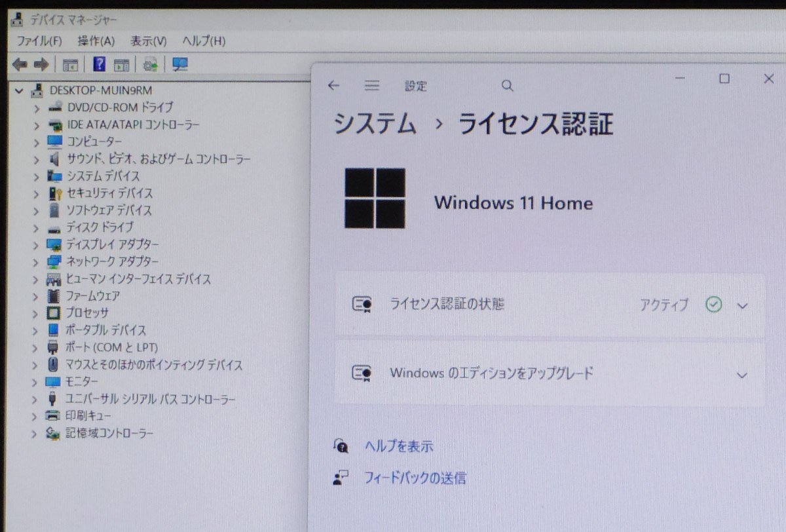Select the DVD/CD-ROM ドライブ icon
786x532 pixels.
pos(55,107)
